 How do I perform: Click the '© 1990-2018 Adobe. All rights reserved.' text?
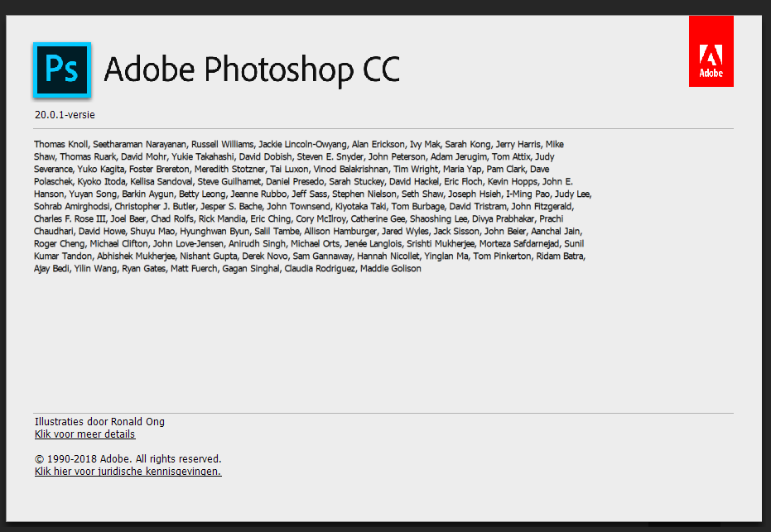(x=128, y=459)
